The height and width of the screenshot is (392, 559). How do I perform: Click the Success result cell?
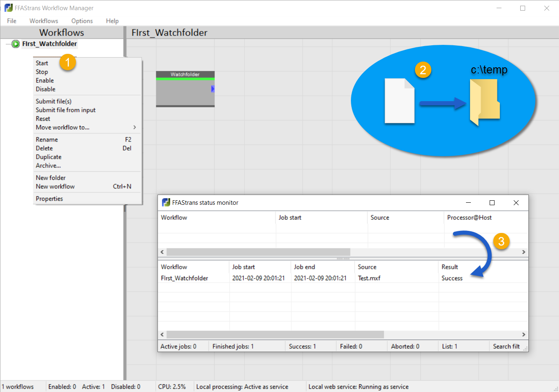pyautogui.click(x=452, y=278)
